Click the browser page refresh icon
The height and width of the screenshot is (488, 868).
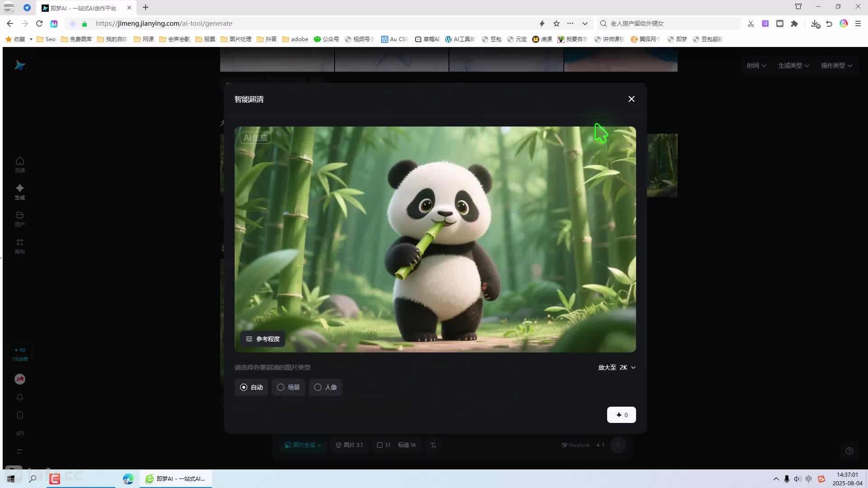click(x=39, y=23)
